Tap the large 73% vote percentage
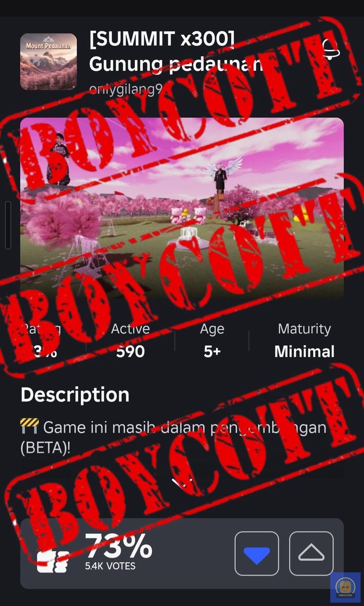 (x=118, y=545)
